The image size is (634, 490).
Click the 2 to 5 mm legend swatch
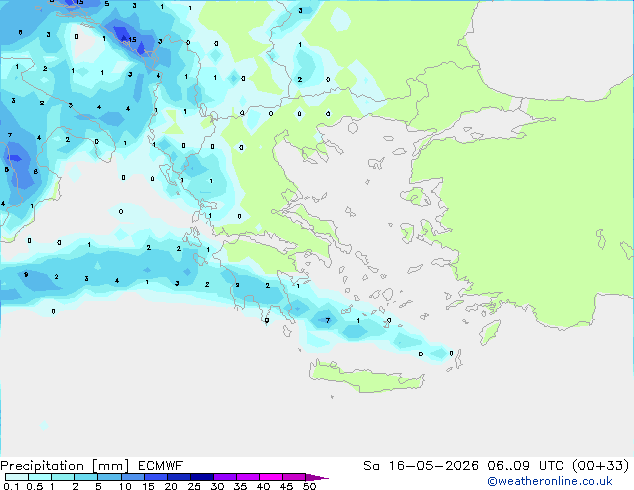pyautogui.click(x=86, y=477)
